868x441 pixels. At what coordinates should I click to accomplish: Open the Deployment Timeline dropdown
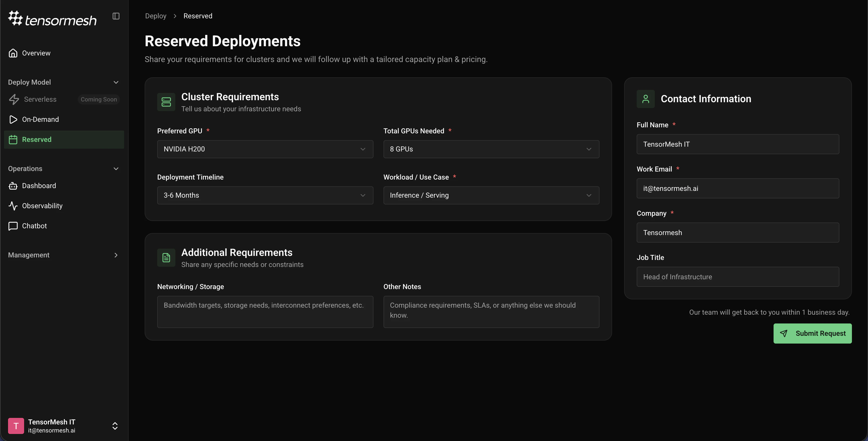coord(265,195)
